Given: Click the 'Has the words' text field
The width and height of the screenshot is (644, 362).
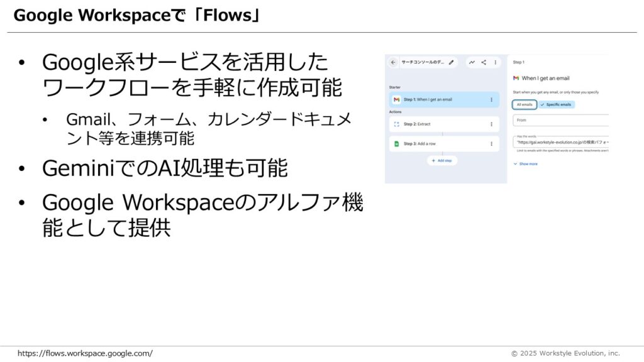Looking at the screenshot, I should (x=560, y=142).
